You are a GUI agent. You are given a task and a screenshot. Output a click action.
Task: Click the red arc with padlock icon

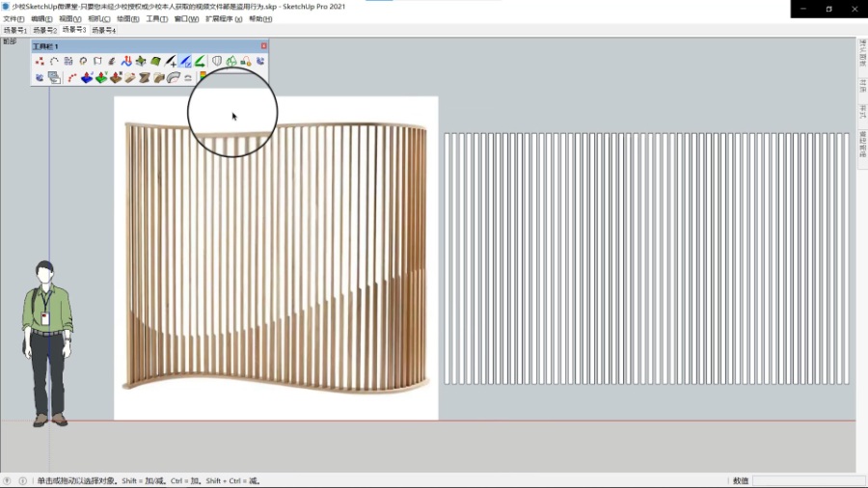click(x=246, y=62)
